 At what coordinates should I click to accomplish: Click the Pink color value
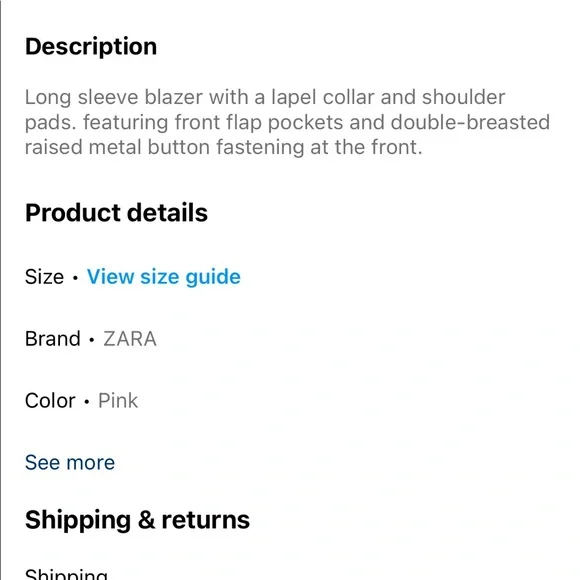click(118, 401)
